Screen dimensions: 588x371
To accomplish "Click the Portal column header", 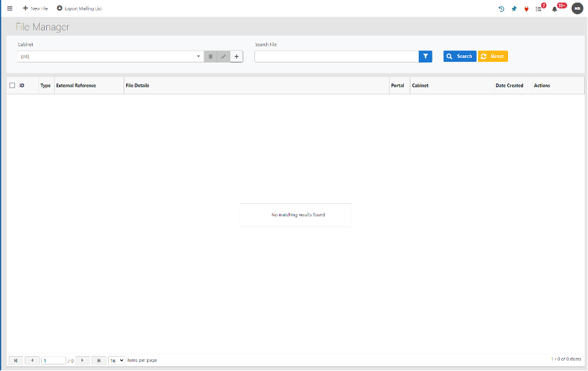I will (397, 85).
